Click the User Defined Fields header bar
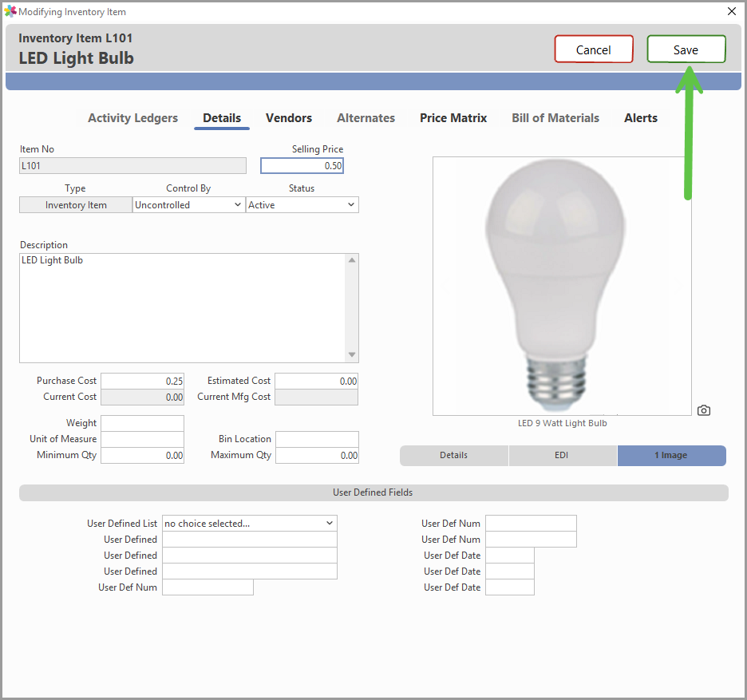Viewport: 747px width, 700px height. tap(373, 492)
